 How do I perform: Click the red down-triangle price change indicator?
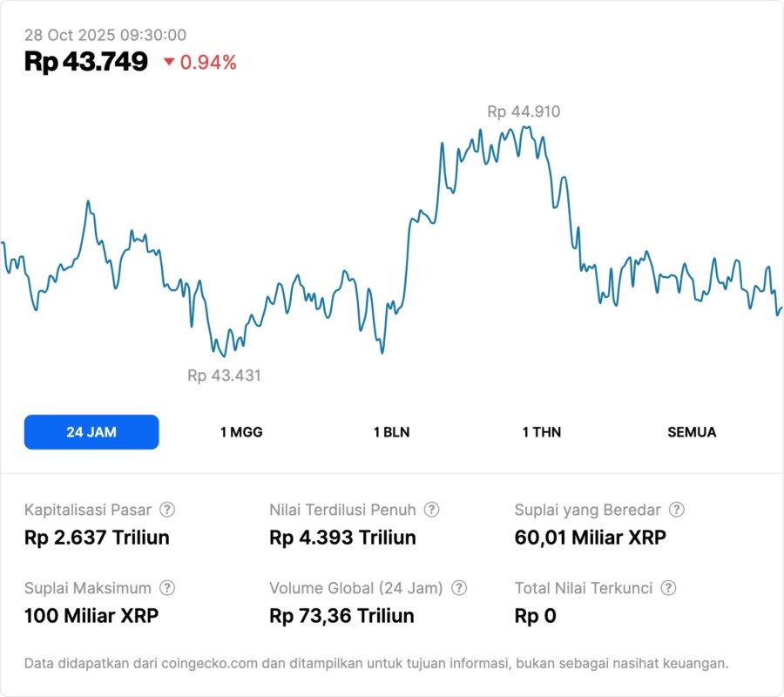[x=169, y=62]
